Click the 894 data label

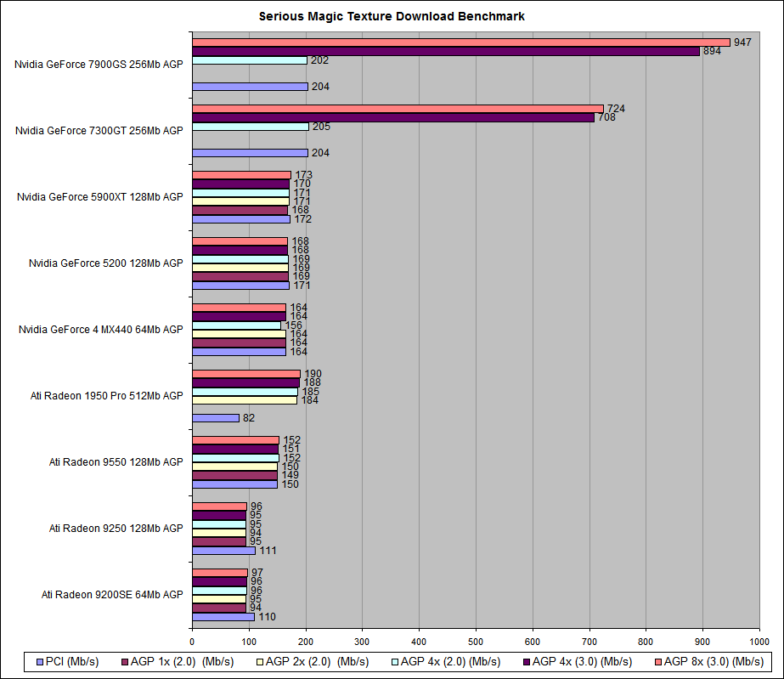coord(712,51)
